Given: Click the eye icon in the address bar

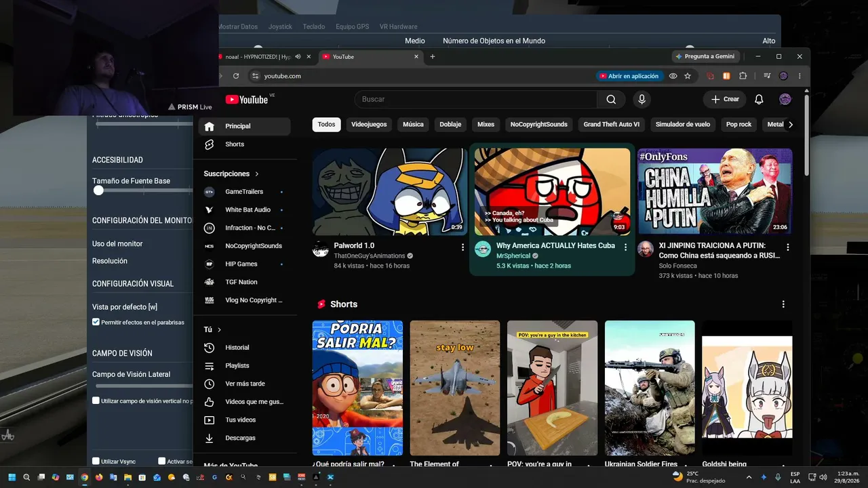Looking at the screenshot, I should point(673,76).
